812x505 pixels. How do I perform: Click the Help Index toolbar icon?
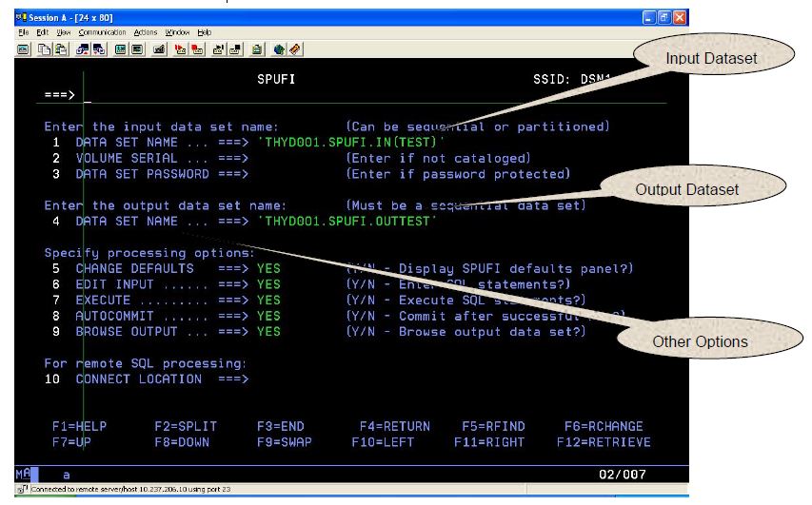[295, 49]
